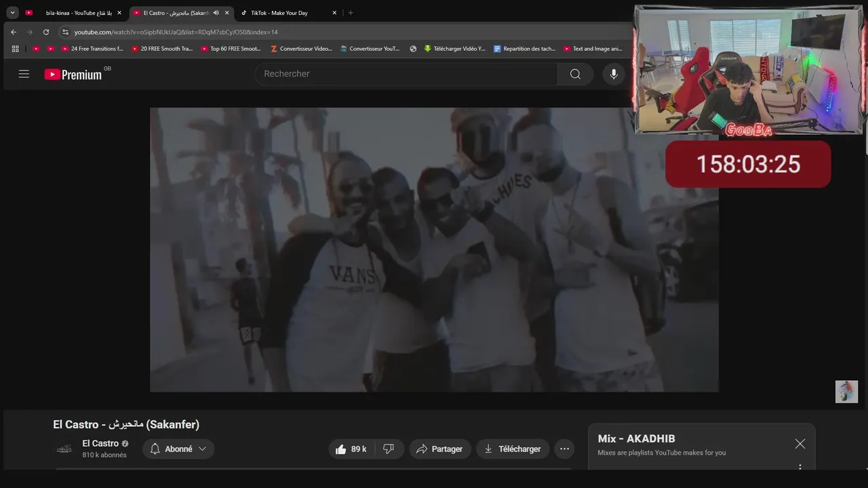
Task: Open El Castro channel name link
Action: (100, 443)
